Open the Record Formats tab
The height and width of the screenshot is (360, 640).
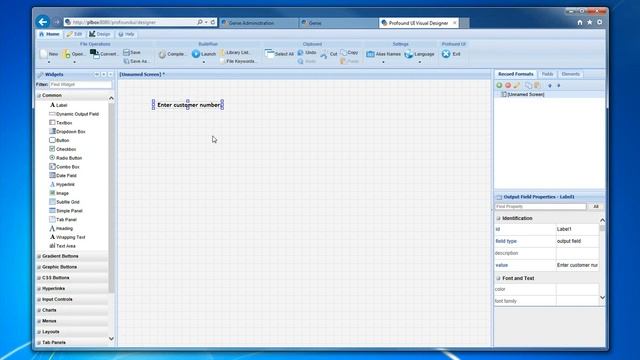coord(516,74)
